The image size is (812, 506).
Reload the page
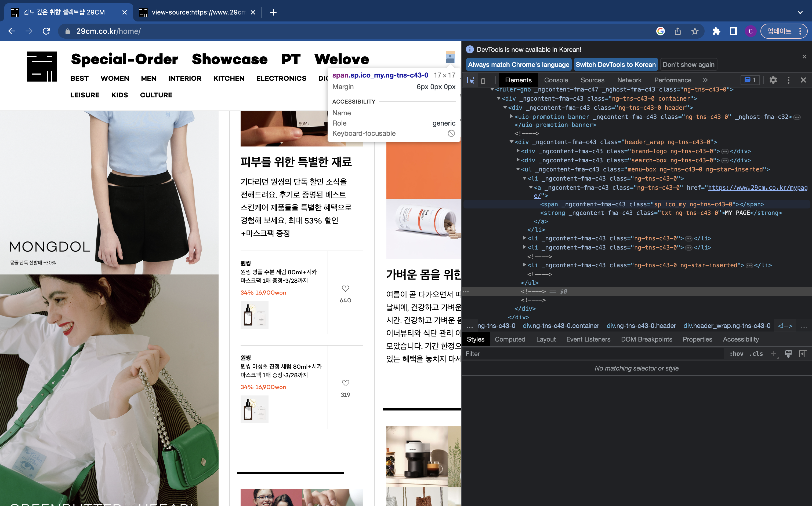point(46,31)
